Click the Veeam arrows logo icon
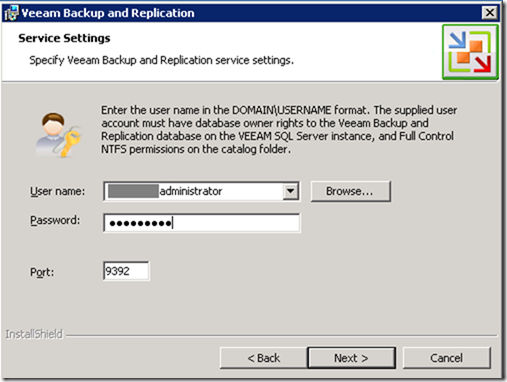This screenshot has width=507, height=382. pos(470,52)
